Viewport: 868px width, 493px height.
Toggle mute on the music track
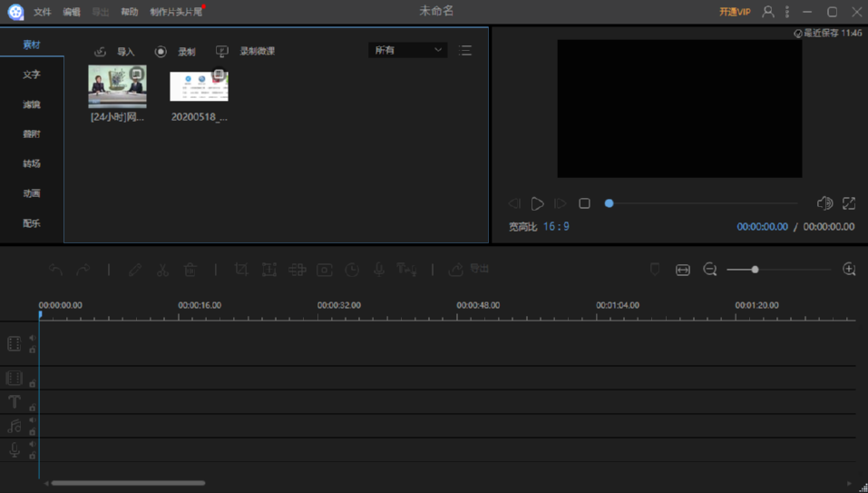click(33, 420)
